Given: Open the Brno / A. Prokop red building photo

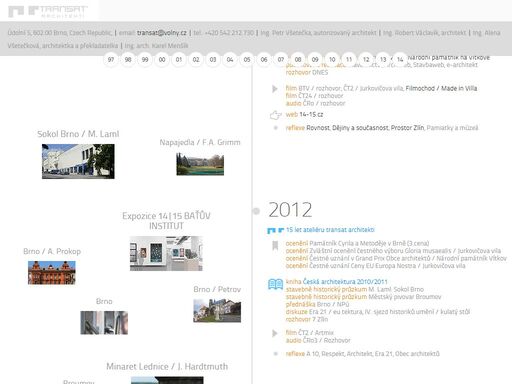Looking at the screenshot, I should tap(52, 273).
